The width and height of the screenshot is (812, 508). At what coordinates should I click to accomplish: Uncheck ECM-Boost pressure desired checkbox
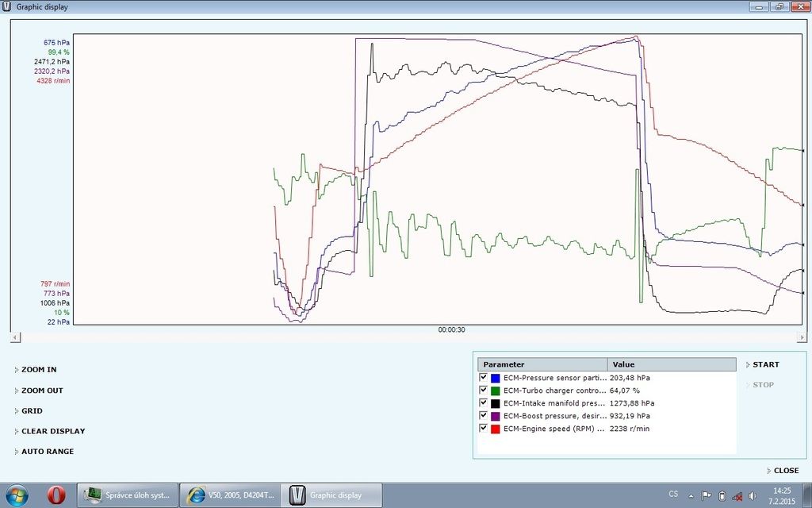[x=484, y=415]
